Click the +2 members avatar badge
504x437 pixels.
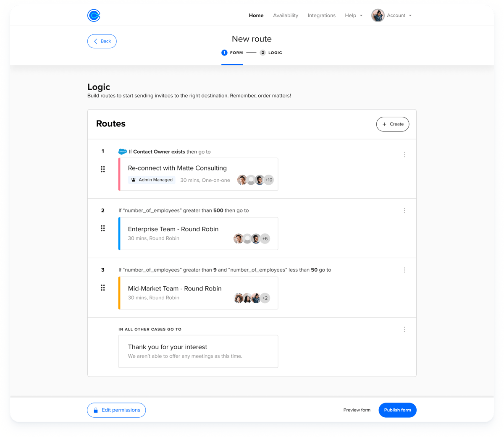point(265,298)
